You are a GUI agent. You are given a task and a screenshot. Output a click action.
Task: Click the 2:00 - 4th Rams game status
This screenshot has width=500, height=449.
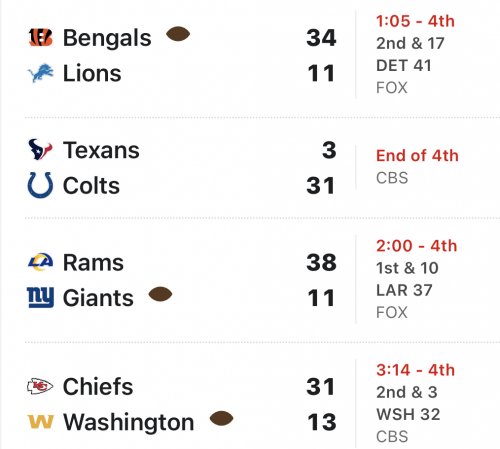pos(416,246)
